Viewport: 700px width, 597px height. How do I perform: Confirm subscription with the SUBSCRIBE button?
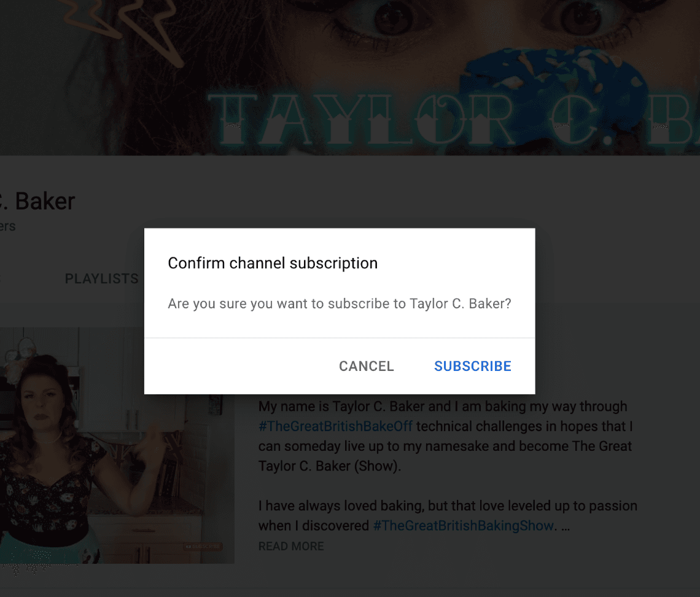coord(473,366)
